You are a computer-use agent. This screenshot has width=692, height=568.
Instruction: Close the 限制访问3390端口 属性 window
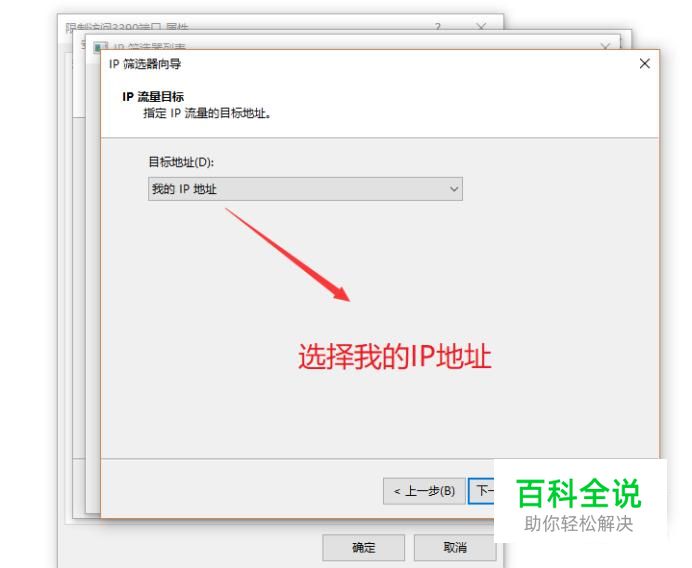click(481, 26)
